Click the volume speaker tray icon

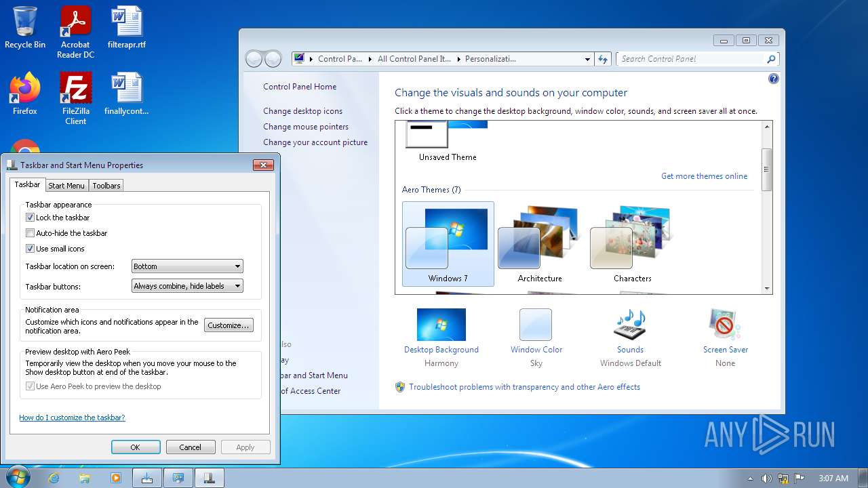[x=766, y=478]
